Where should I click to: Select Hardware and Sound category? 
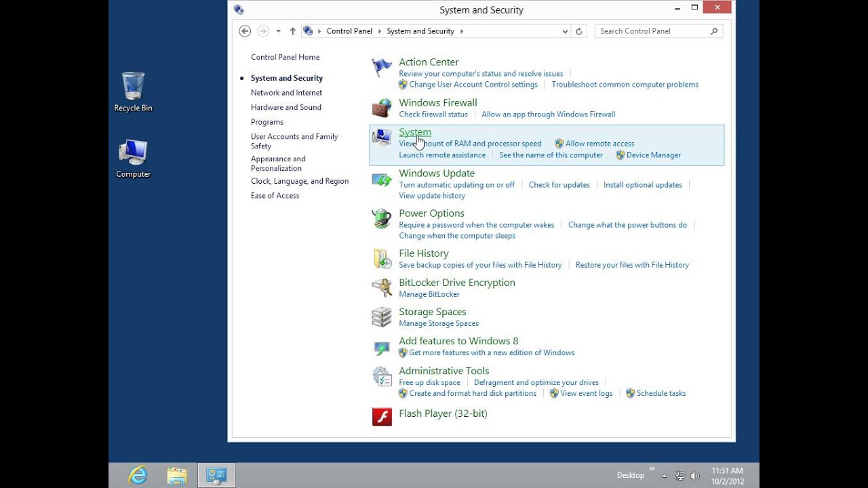pos(286,107)
